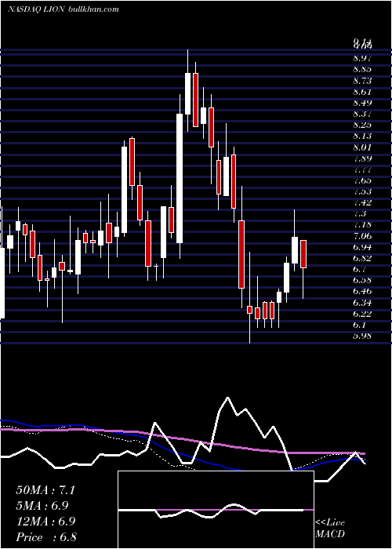Select the 6.82 price axis label

[362, 258]
